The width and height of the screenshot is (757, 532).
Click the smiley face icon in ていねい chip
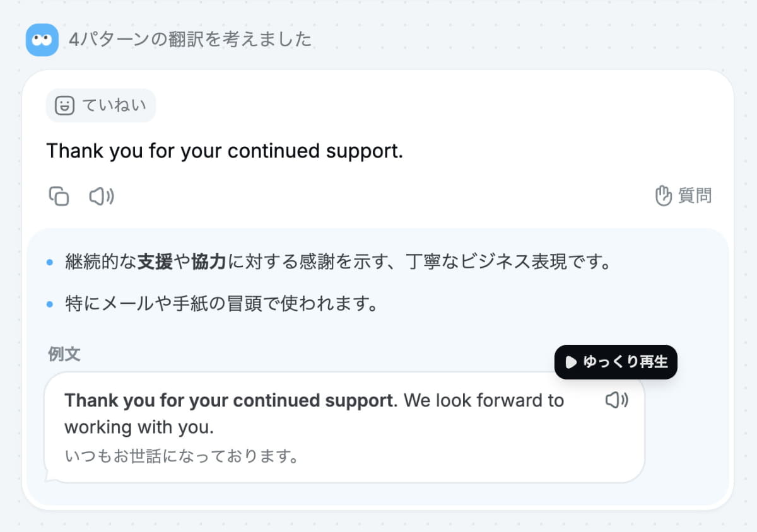click(x=65, y=105)
